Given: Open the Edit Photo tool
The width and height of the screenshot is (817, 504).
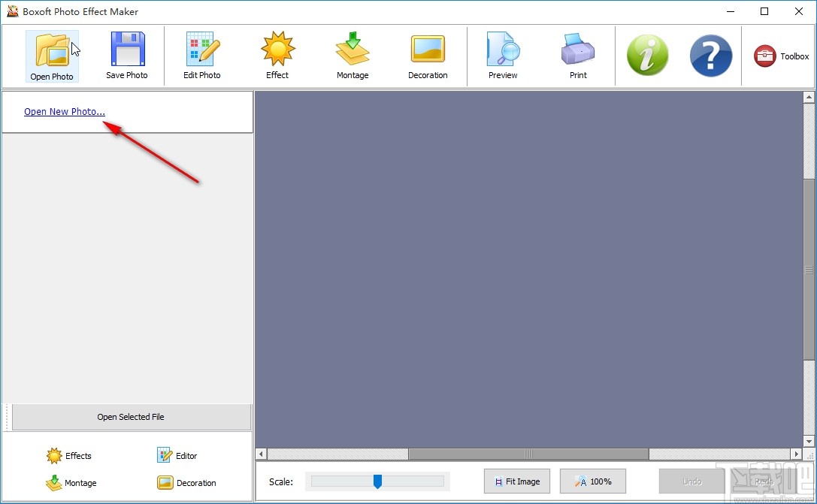Looking at the screenshot, I should pyautogui.click(x=202, y=56).
